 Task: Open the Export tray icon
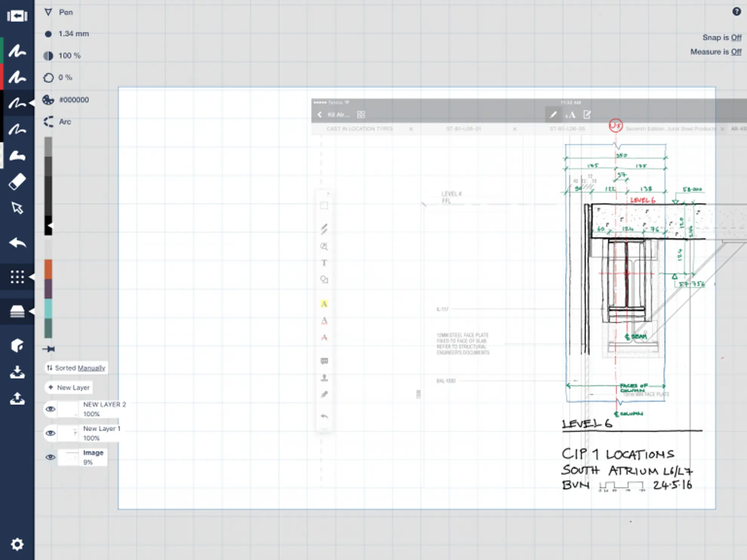point(17,398)
